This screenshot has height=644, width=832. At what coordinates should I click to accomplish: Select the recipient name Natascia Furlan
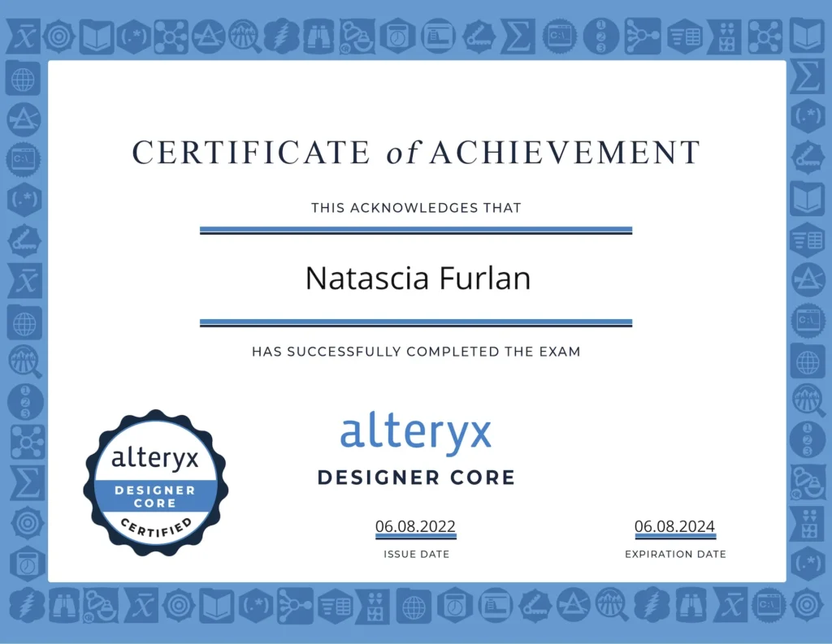(416, 278)
